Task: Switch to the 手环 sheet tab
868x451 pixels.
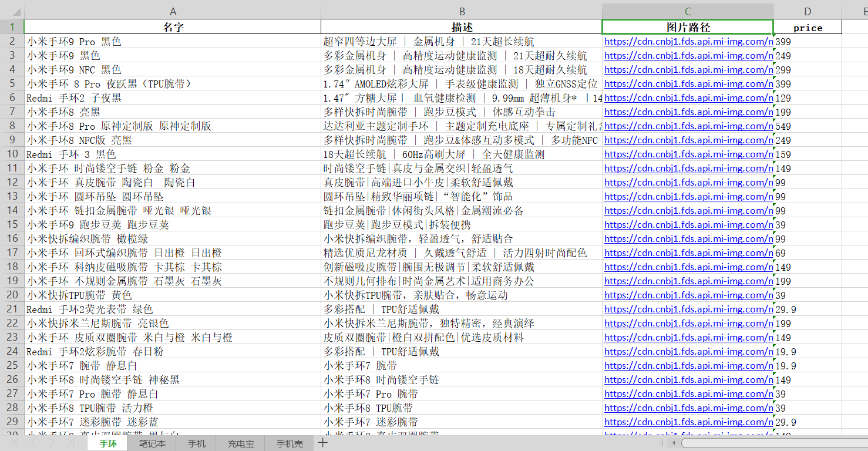Action: click(108, 443)
